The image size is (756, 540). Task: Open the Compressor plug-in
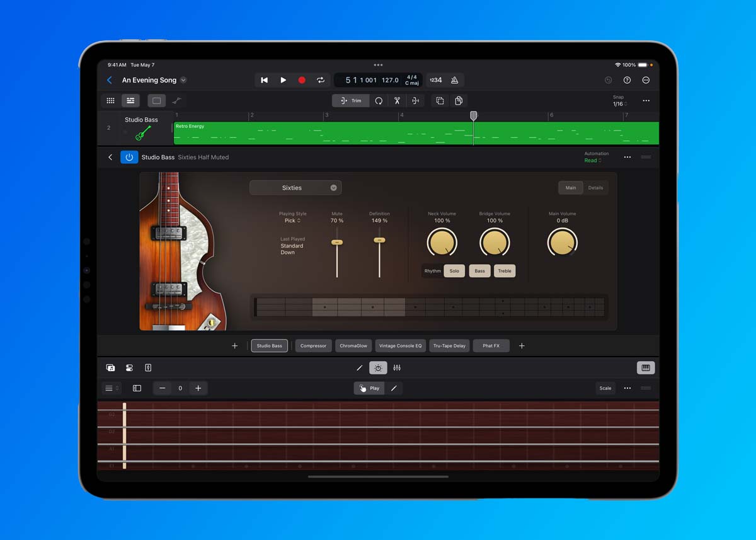click(313, 346)
